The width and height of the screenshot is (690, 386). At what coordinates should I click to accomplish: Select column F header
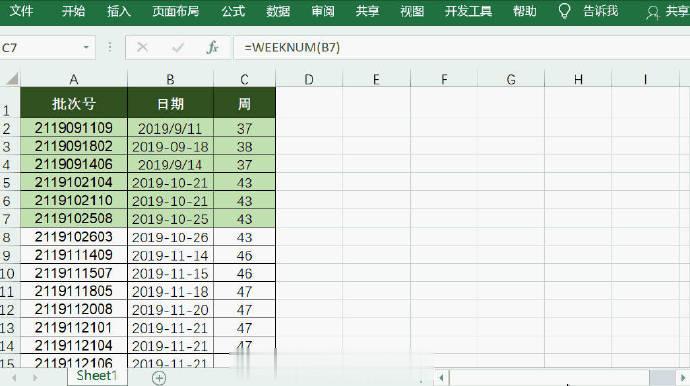(x=444, y=79)
